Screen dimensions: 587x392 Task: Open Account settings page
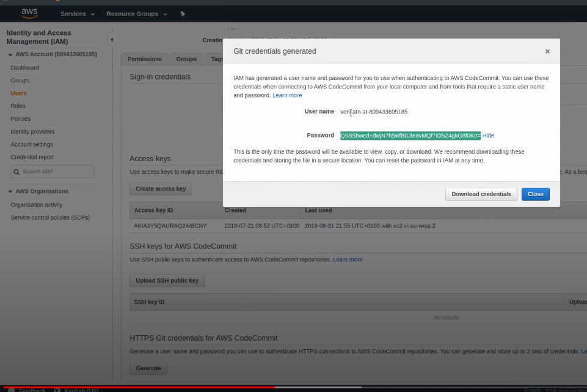(32, 144)
